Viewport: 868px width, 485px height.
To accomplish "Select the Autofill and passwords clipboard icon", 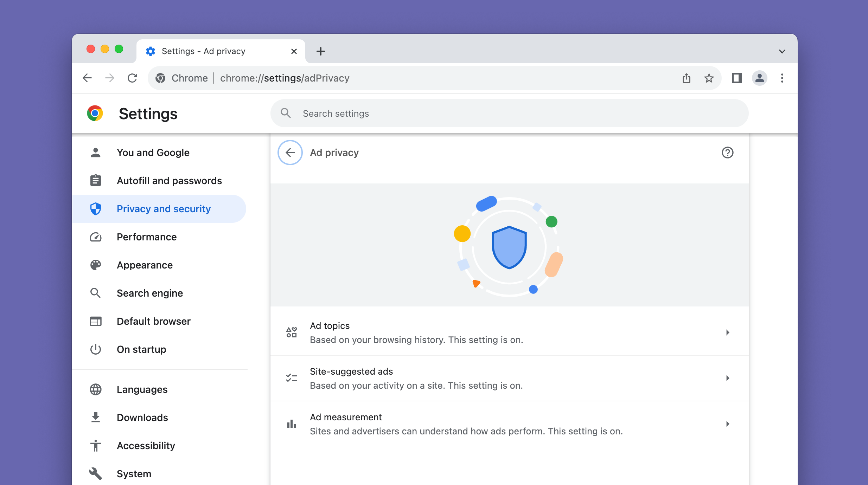I will pyautogui.click(x=95, y=180).
